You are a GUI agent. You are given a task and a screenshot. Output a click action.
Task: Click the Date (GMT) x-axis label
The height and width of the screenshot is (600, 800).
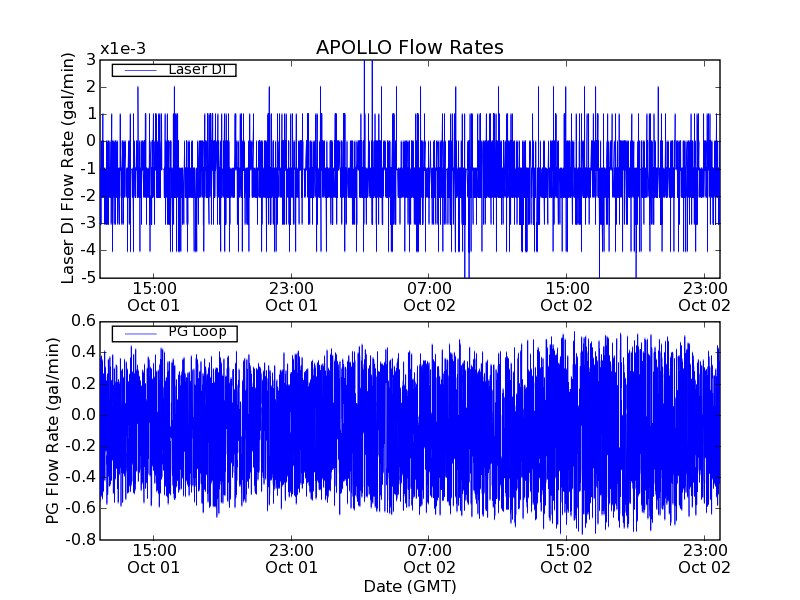pyautogui.click(x=409, y=586)
